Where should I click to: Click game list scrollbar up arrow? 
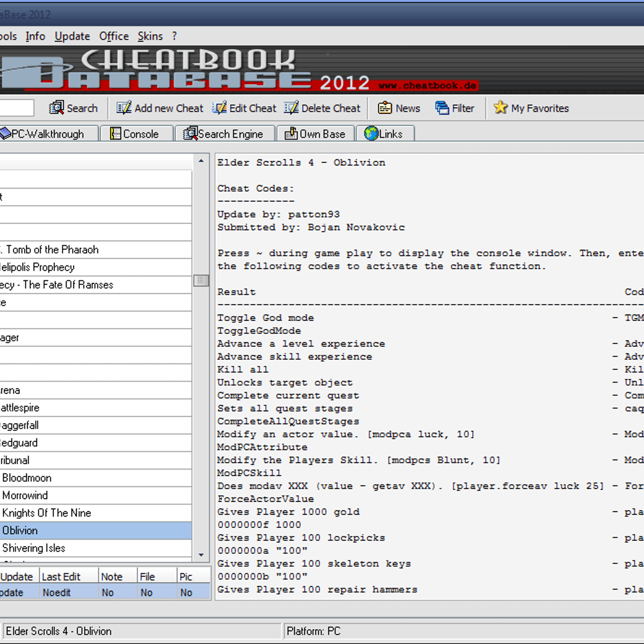coord(201,161)
